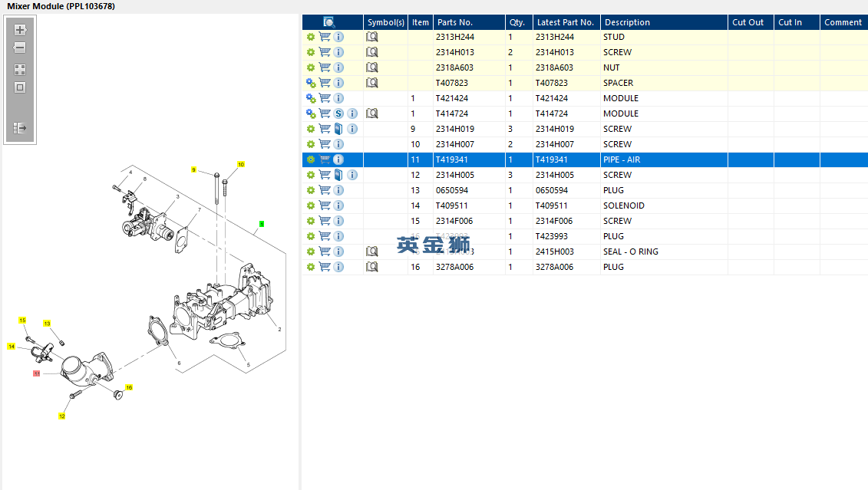Select green callout 1 on the diagram
868x490 pixels.
coord(262,224)
